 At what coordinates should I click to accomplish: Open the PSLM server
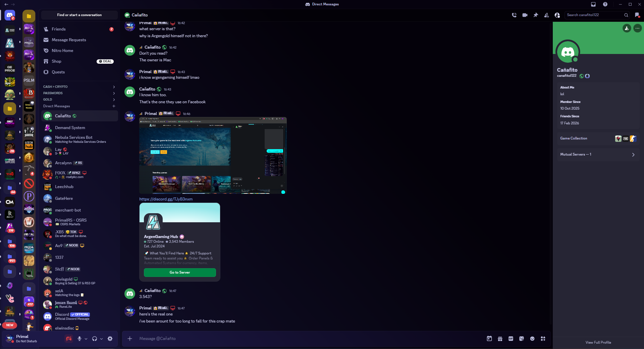pyautogui.click(x=29, y=80)
